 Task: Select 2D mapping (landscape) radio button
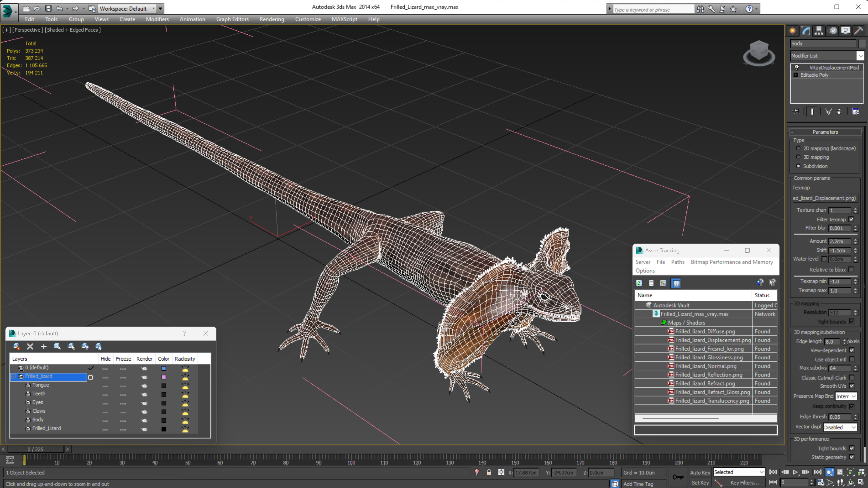coord(798,148)
